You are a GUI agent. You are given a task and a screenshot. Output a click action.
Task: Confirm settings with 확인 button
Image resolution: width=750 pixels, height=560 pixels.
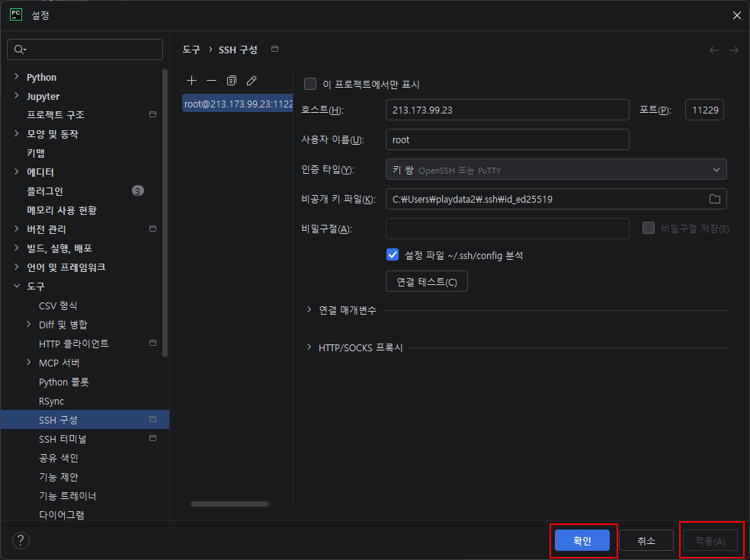coord(582,540)
